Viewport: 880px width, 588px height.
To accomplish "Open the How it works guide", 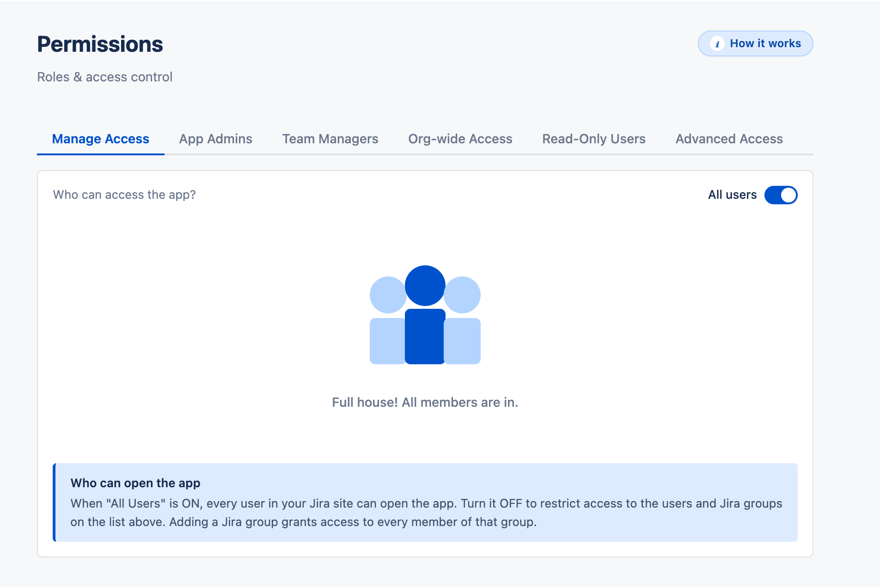I will pos(755,43).
